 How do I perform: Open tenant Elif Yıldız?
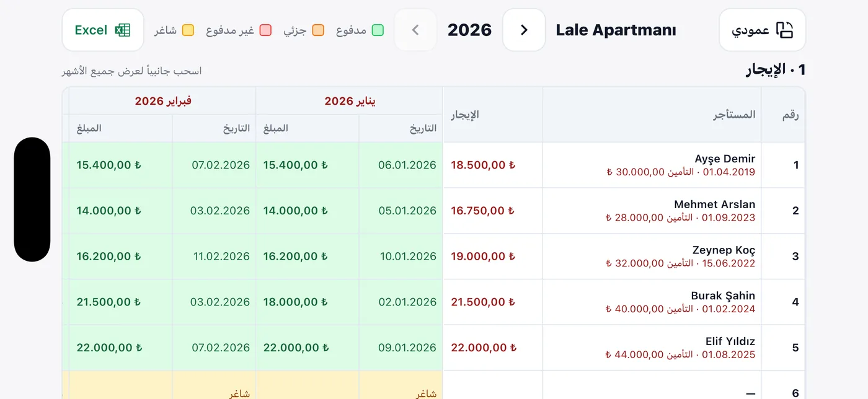pos(730,341)
